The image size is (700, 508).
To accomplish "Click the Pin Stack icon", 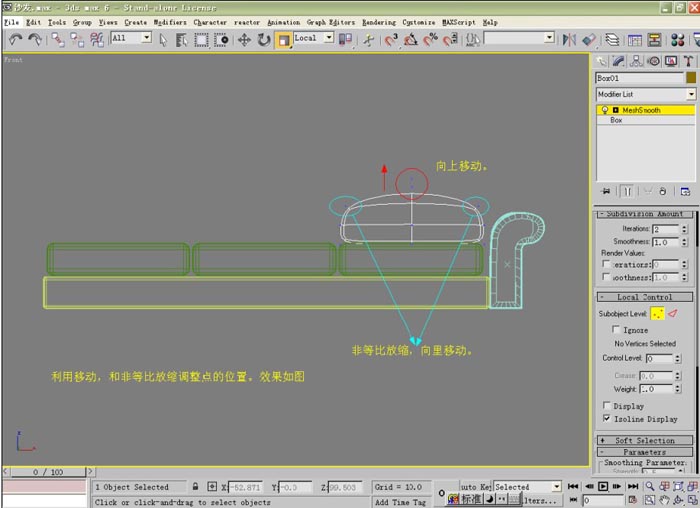I will 605,190.
